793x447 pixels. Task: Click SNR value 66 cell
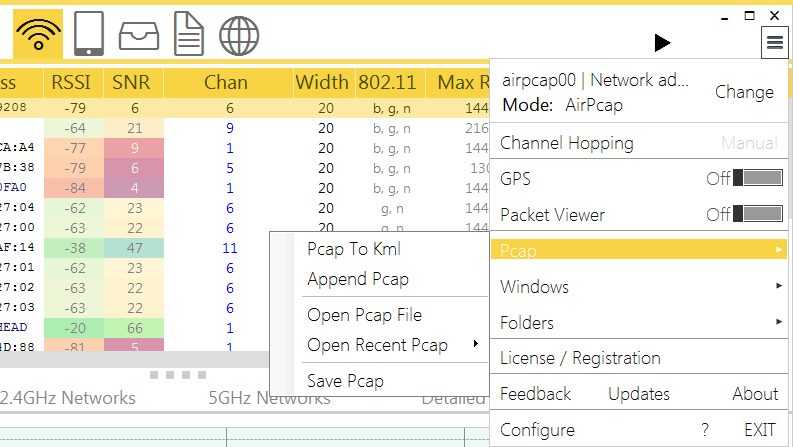pyautogui.click(x=135, y=328)
